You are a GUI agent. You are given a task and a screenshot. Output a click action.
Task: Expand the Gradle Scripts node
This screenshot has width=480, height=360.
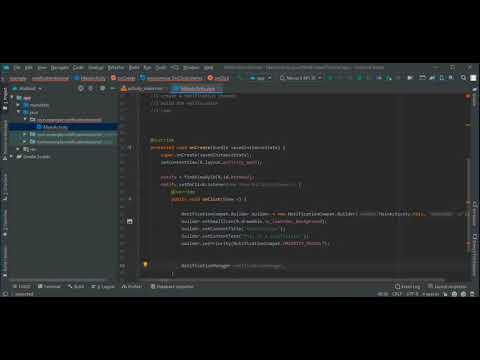(x=12, y=156)
